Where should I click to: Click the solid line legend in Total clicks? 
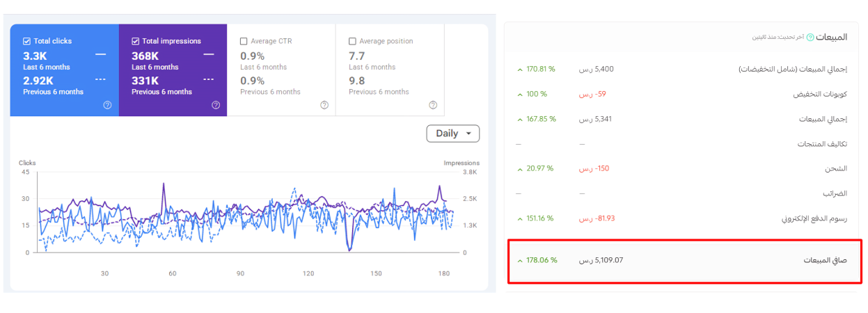click(x=100, y=54)
